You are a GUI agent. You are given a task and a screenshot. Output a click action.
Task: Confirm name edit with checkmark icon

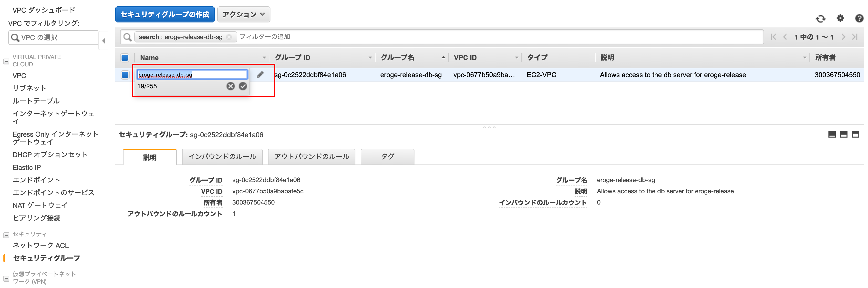pos(243,86)
